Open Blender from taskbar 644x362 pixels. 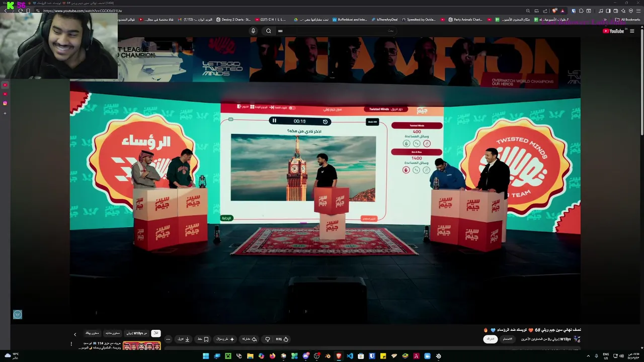(x=328, y=356)
